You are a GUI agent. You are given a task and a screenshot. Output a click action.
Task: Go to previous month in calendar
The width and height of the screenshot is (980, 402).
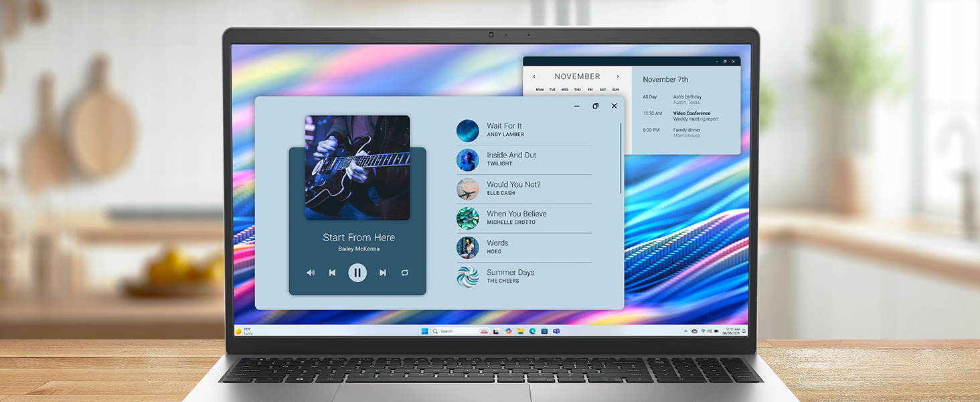pos(534,76)
